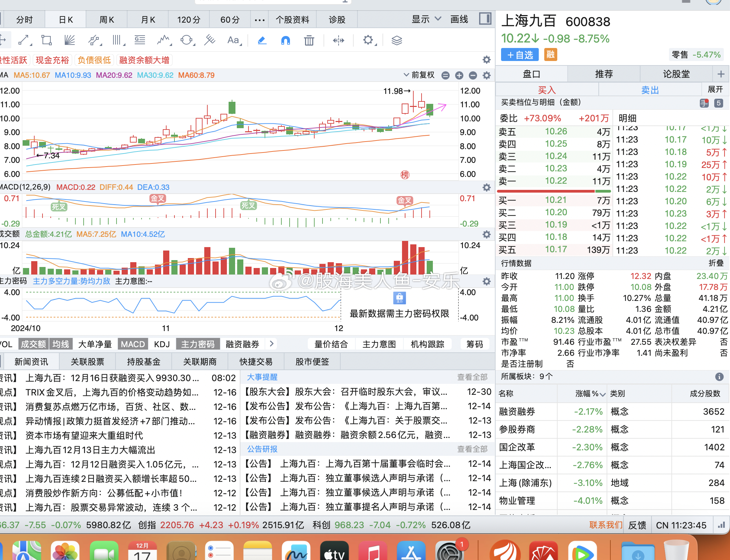Toggle the 成交额 indicator

tap(33, 344)
